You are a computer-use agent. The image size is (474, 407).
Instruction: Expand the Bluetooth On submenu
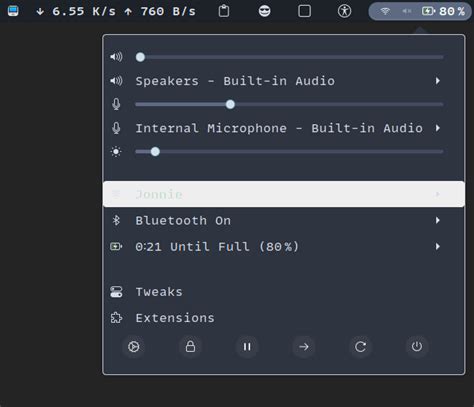[284, 220]
